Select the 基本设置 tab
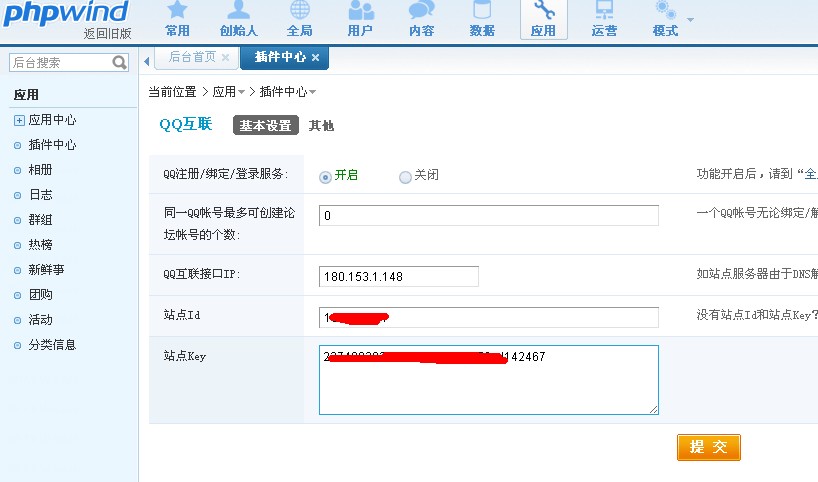Viewport: 818px width, 482px height. coord(266,126)
